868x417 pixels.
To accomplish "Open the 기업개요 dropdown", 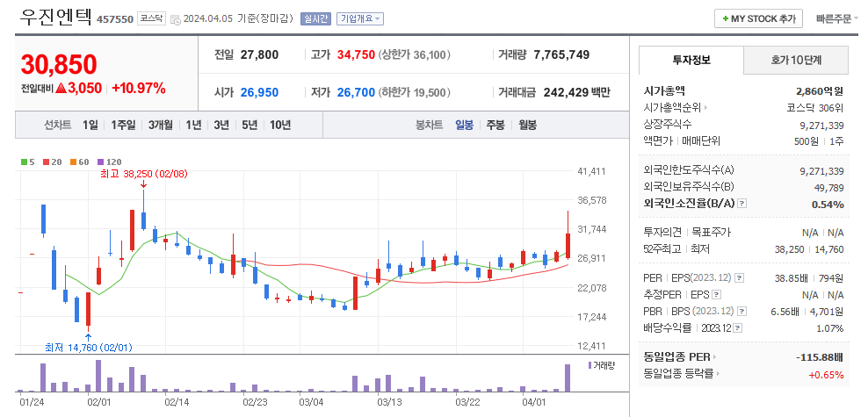I will (360, 18).
